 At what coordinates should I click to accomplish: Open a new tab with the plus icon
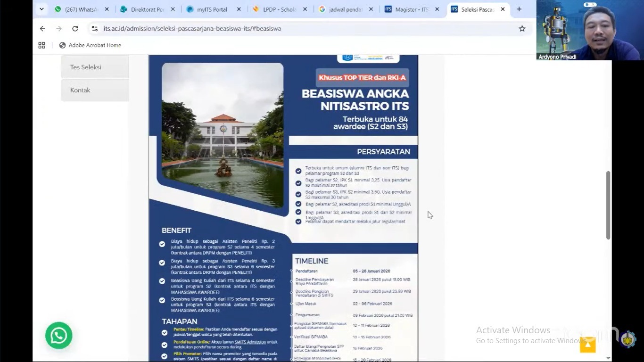pos(519,9)
